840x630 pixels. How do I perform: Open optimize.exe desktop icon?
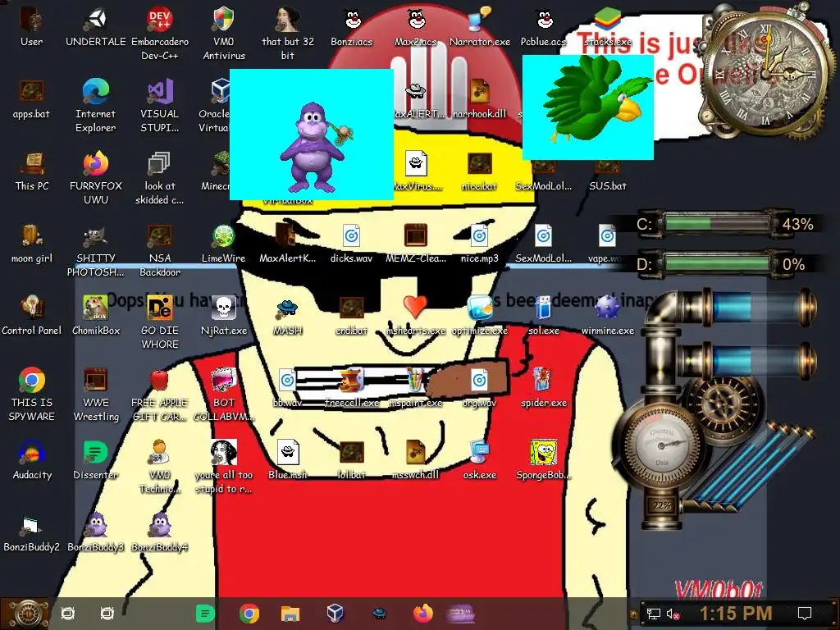click(x=479, y=316)
